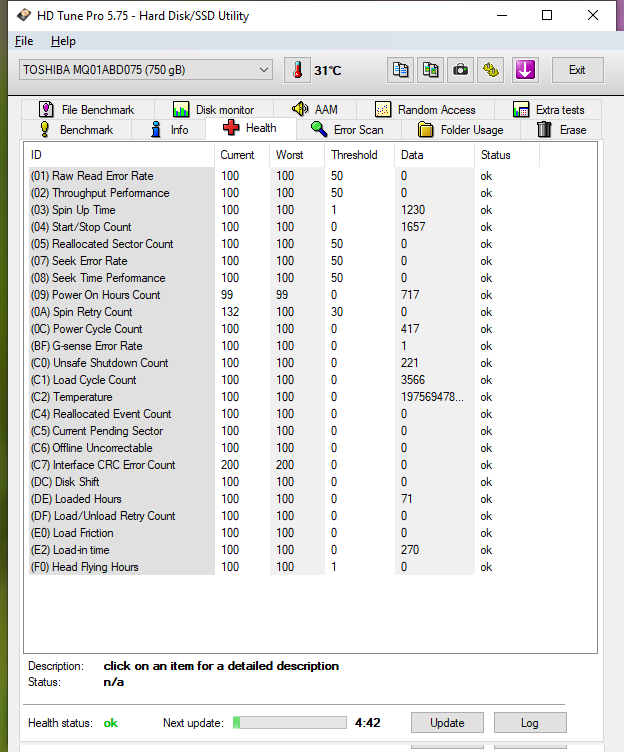This screenshot has width=624, height=752.
Task: Click the green Health status ok text
Action: pos(111,723)
